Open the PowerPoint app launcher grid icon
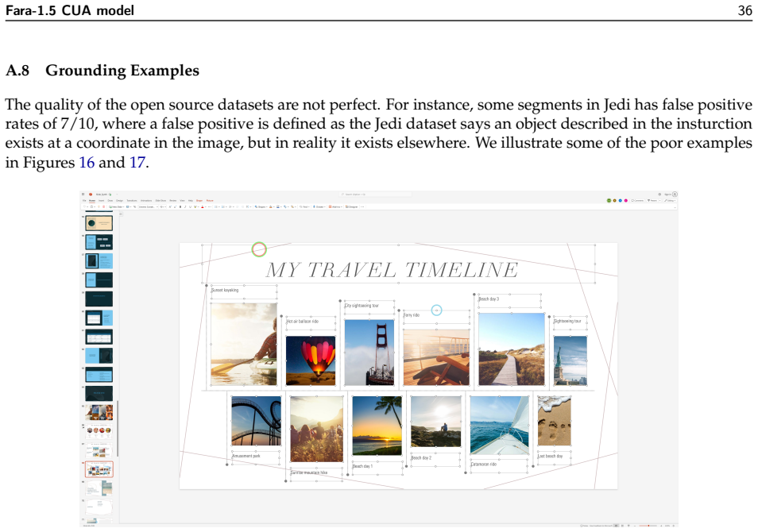The width and height of the screenshot is (758, 532). pos(83,195)
